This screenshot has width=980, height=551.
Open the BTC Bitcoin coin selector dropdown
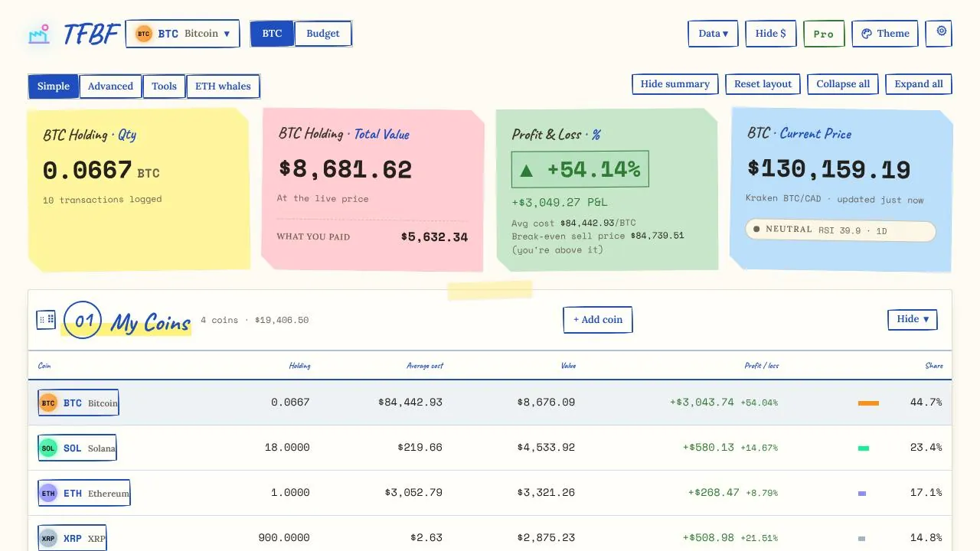[182, 34]
